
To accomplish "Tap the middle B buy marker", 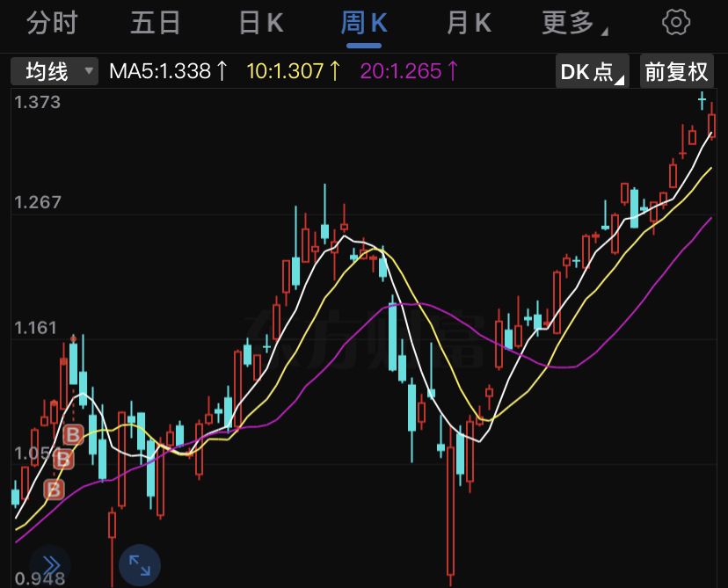I will [x=63, y=460].
